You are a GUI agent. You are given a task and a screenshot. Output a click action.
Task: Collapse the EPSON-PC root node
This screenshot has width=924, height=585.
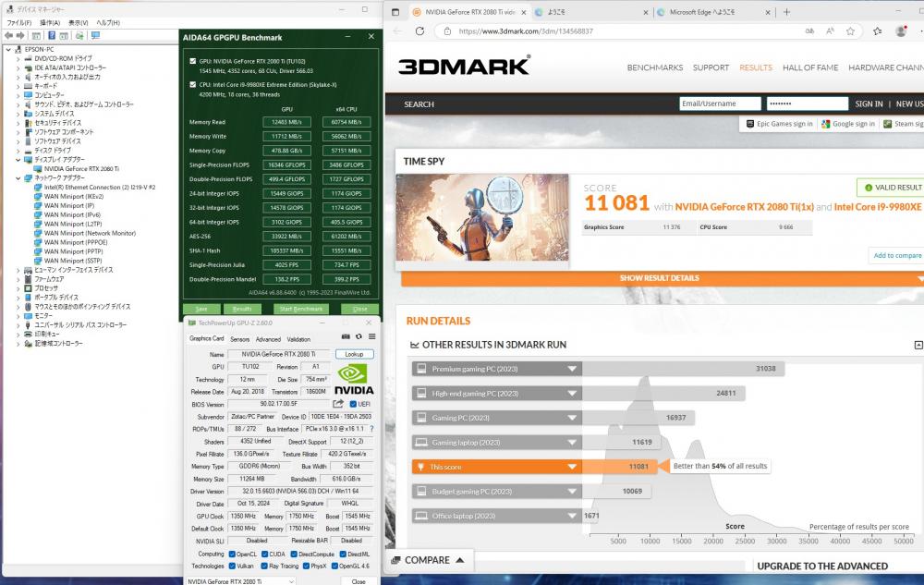click(x=8, y=50)
